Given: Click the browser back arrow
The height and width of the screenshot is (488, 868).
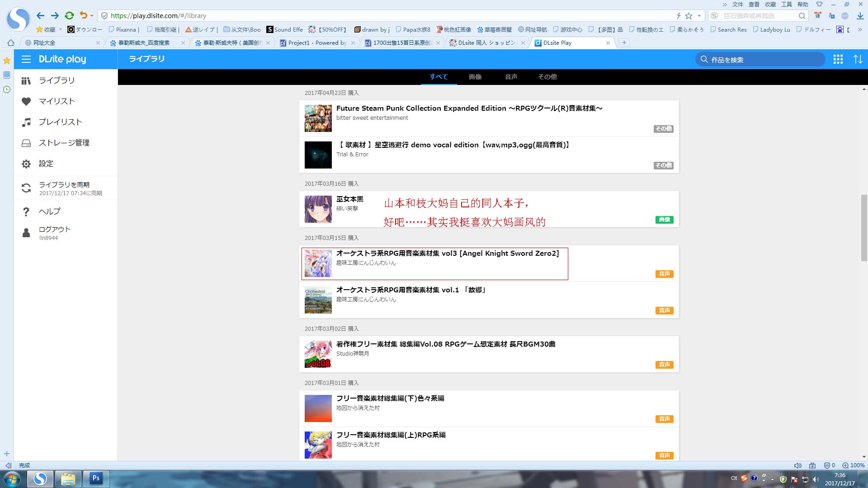Looking at the screenshot, I should pyautogui.click(x=40, y=15).
